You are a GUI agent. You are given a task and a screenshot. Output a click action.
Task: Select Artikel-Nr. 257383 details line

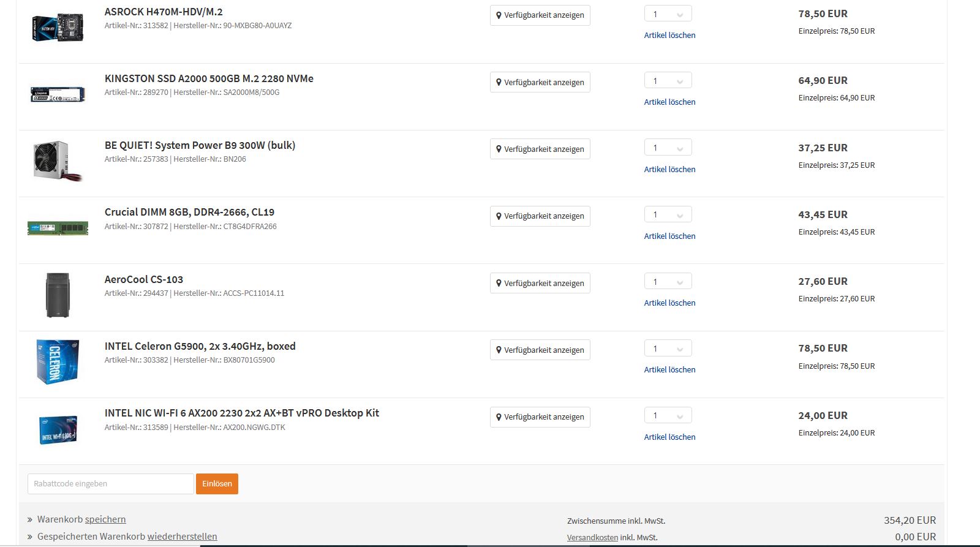[x=175, y=159]
